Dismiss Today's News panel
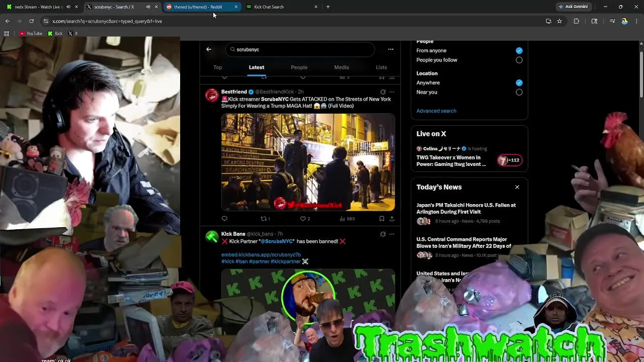Image resolution: width=644 pixels, height=362 pixels. [517, 187]
